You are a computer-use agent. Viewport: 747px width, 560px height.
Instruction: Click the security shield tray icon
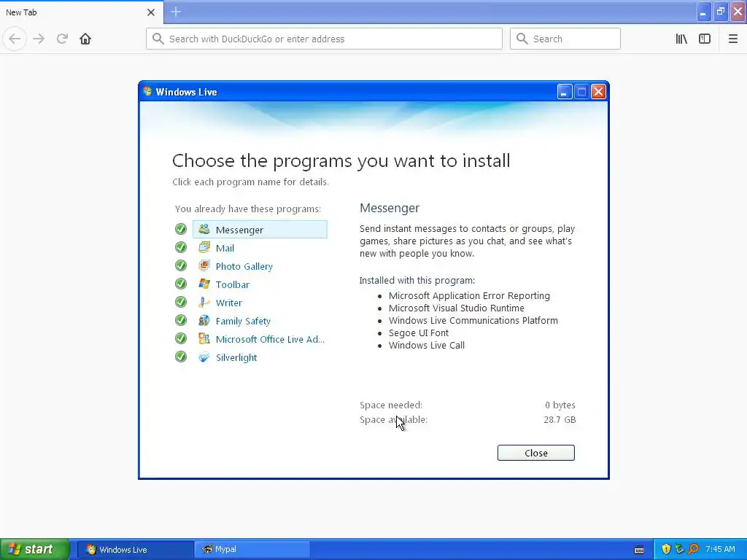click(x=666, y=550)
